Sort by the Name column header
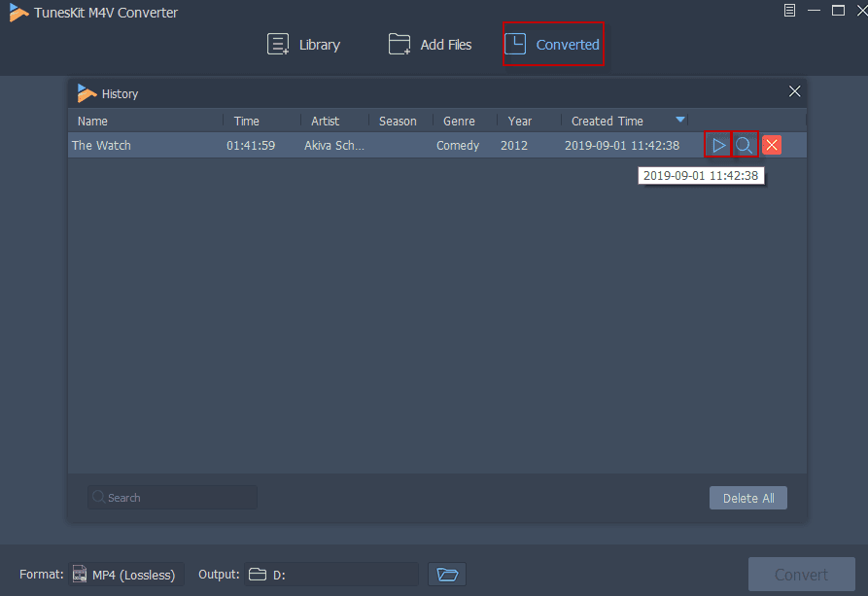Image resolution: width=868 pixels, height=596 pixels. click(x=92, y=122)
